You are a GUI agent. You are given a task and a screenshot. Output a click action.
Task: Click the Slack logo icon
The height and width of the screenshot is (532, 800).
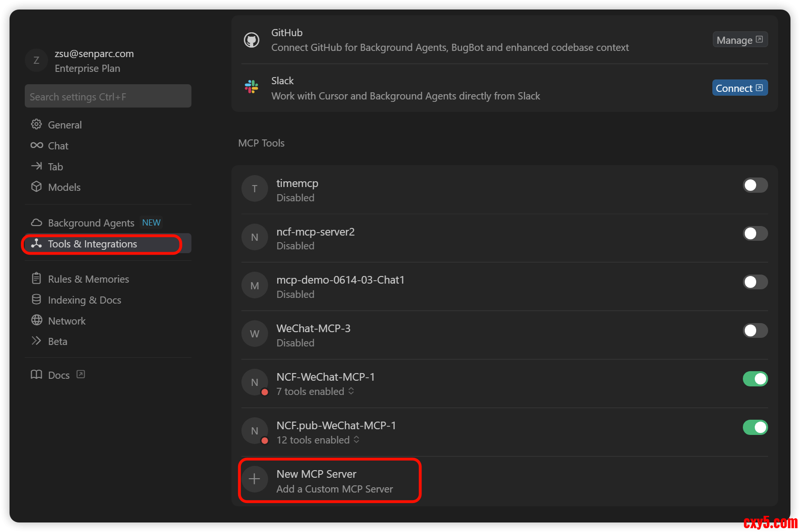click(x=251, y=87)
